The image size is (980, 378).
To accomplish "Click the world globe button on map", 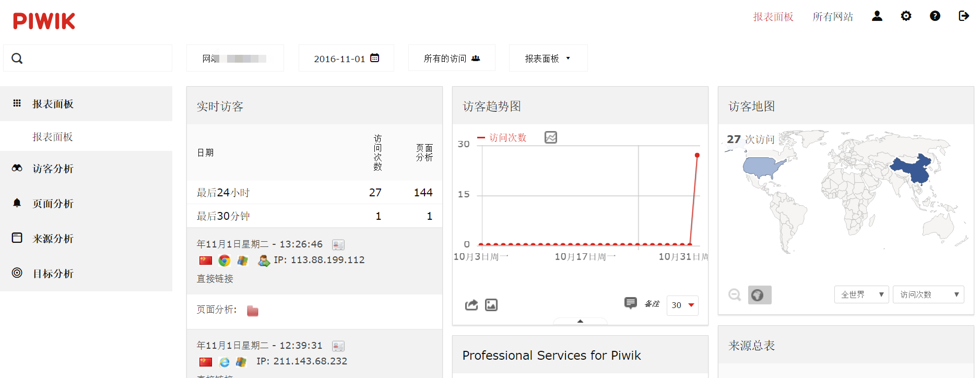I will 759,295.
